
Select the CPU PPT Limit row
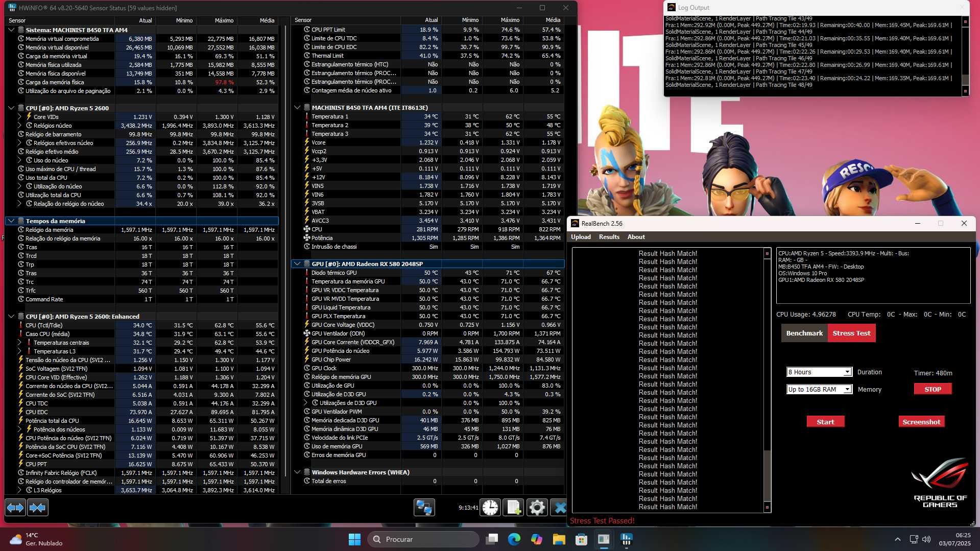428,30
